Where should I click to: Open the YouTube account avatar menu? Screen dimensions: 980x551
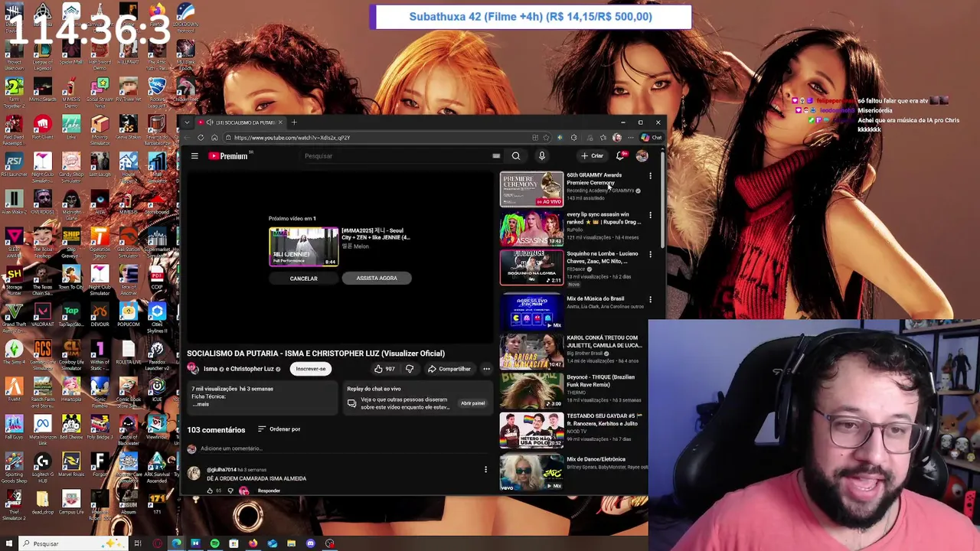(642, 156)
